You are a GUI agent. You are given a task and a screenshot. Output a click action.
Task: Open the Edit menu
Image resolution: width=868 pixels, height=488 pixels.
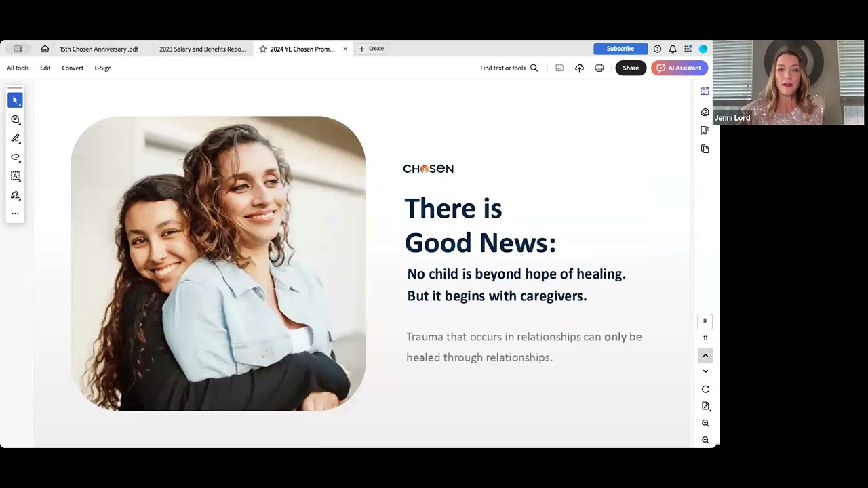[x=45, y=68]
